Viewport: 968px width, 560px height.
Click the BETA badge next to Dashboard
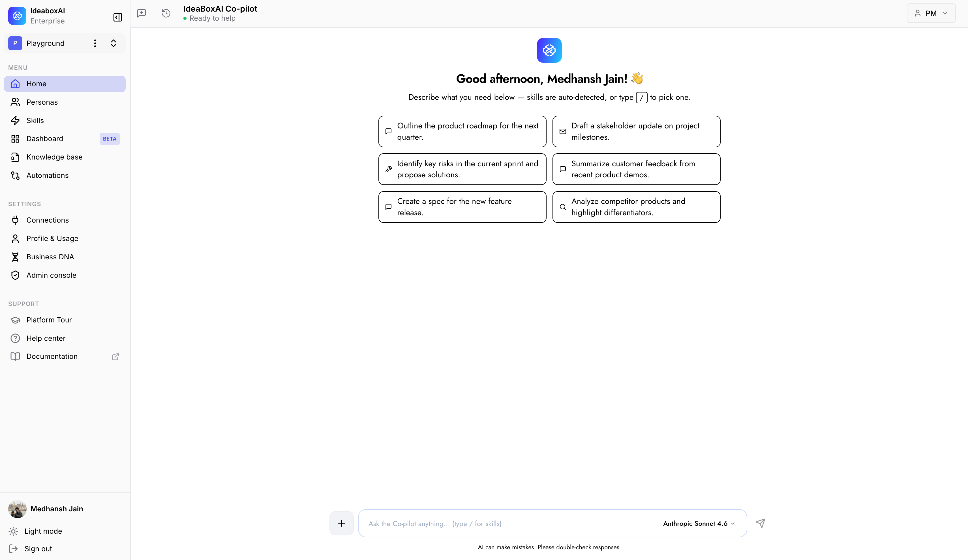pos(110,139)
